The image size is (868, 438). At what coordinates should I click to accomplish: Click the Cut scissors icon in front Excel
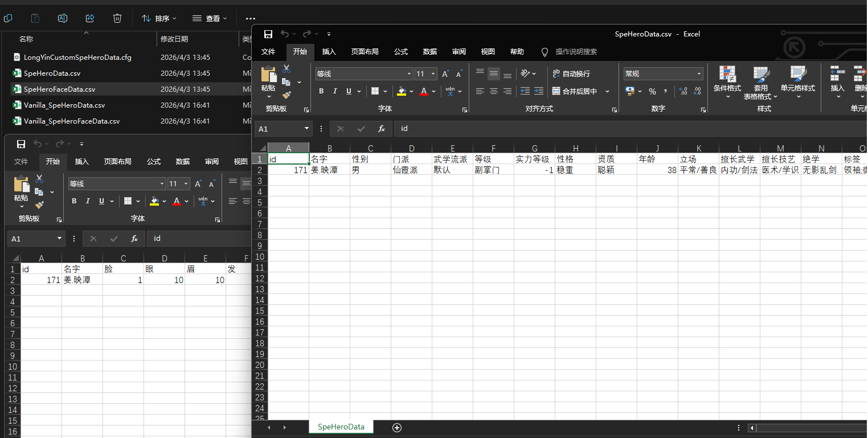[286, 69]
